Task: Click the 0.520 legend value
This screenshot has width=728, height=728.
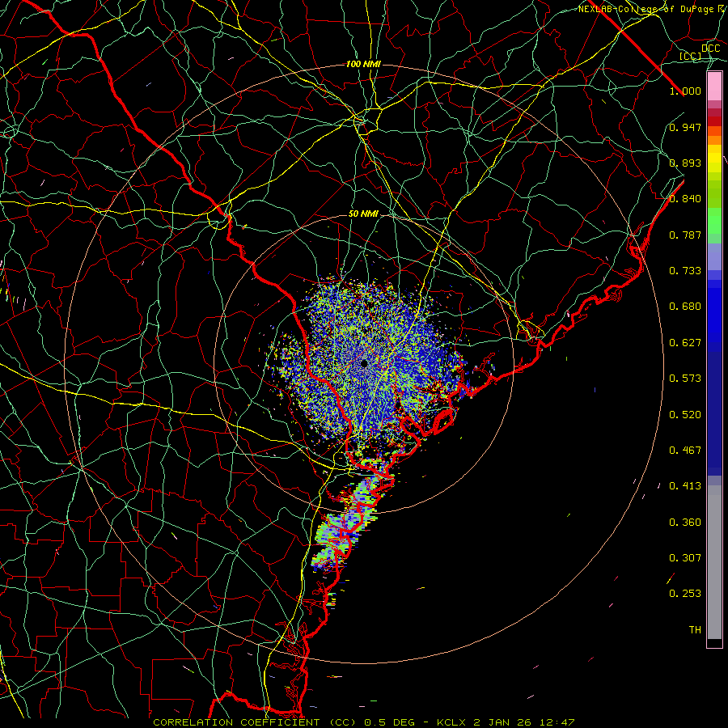Action: click(685, 415)
